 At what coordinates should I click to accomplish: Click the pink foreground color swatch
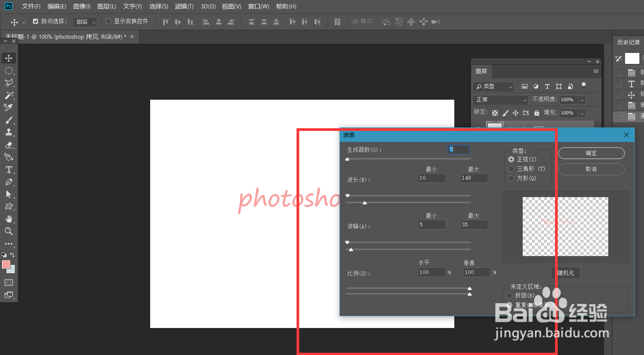[6, 265]
